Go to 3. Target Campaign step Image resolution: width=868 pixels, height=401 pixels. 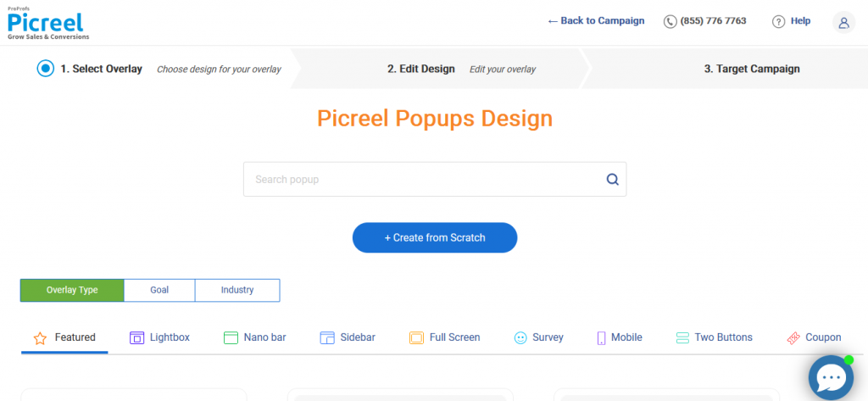pyautogui.click(x=752, y=70)
